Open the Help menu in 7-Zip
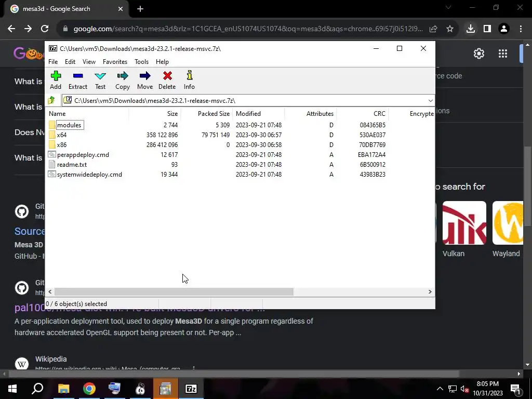The width and height of the screenshot is (532, 399). tap(162, 62)
